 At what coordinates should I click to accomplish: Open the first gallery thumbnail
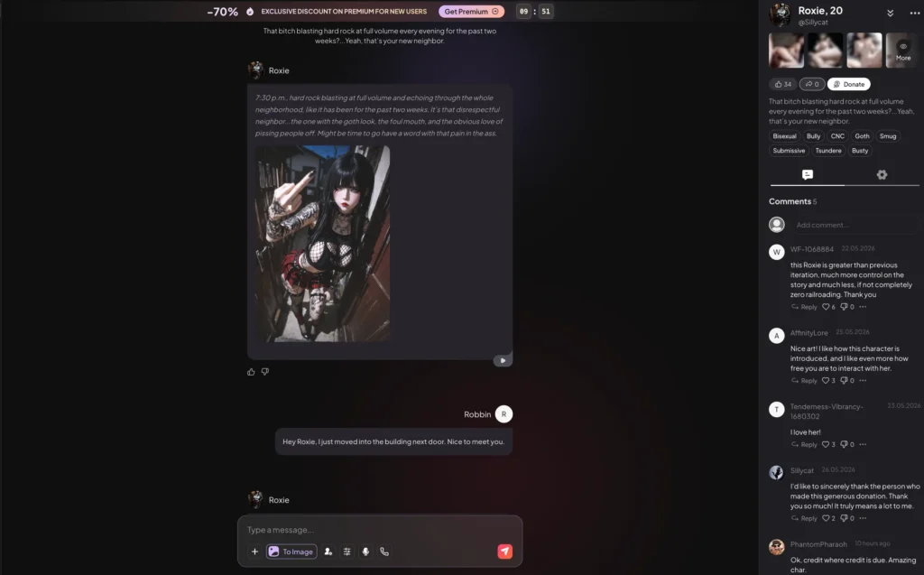(x=786, y=51)
